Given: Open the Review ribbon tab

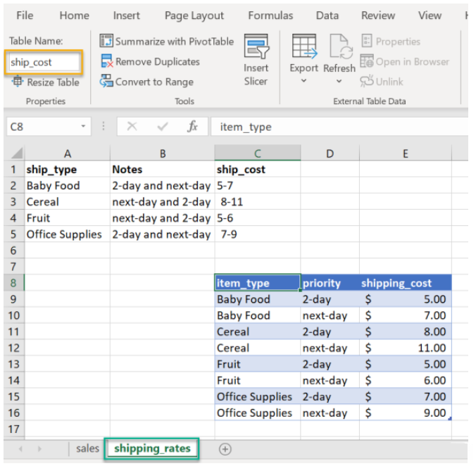Looking at the screenshot, I should click(378, 15).
